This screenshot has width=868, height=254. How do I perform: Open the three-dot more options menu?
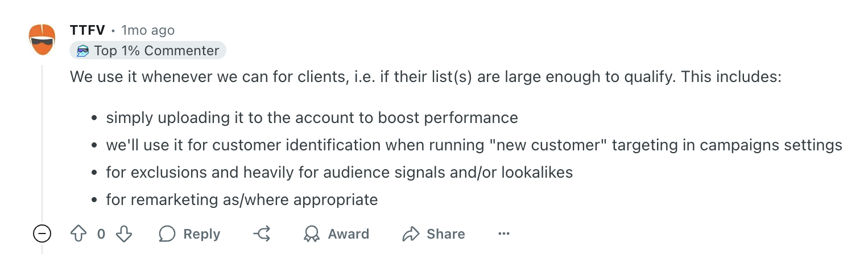click(503, 234)
